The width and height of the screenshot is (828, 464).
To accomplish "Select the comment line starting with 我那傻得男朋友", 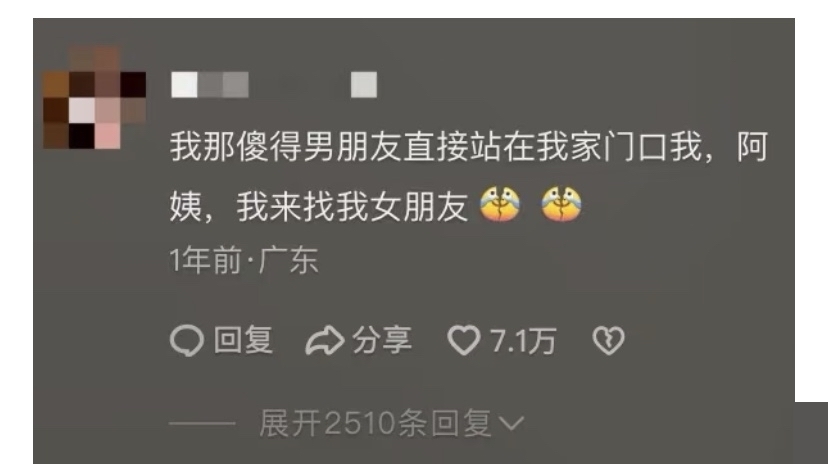I will pos(468,147).
